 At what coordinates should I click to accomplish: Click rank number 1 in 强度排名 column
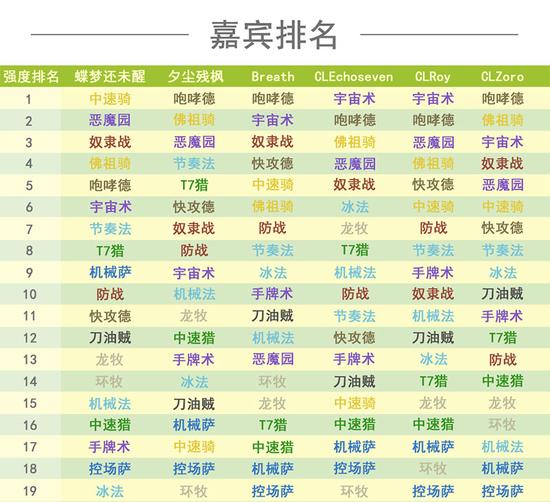(29, 99)
